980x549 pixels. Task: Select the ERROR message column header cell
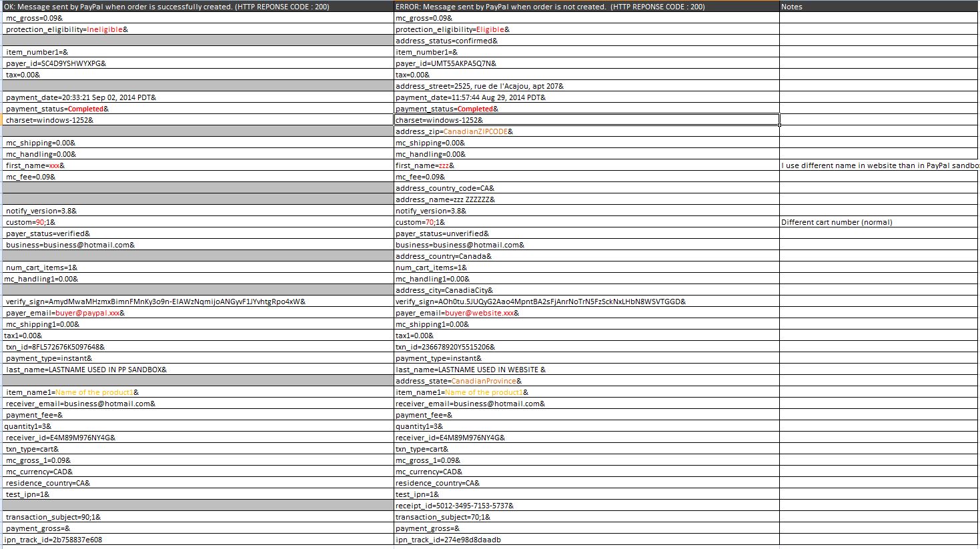586,7
